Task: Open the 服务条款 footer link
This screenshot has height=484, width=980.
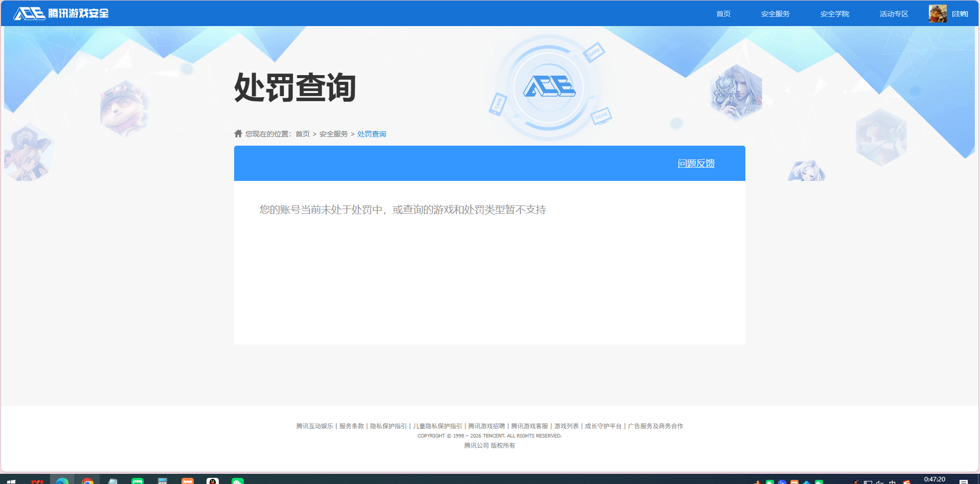Action: tap(351, 426)
